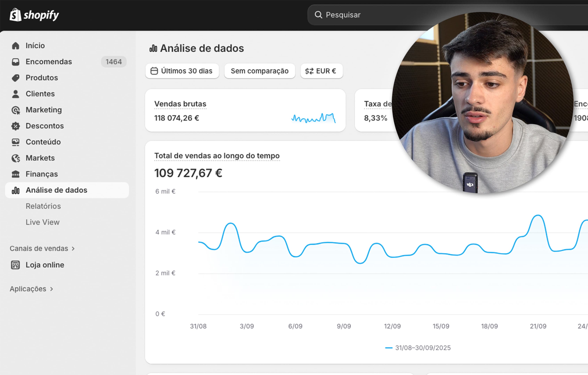Open the Live View submenu item

(x=43, y=222)
